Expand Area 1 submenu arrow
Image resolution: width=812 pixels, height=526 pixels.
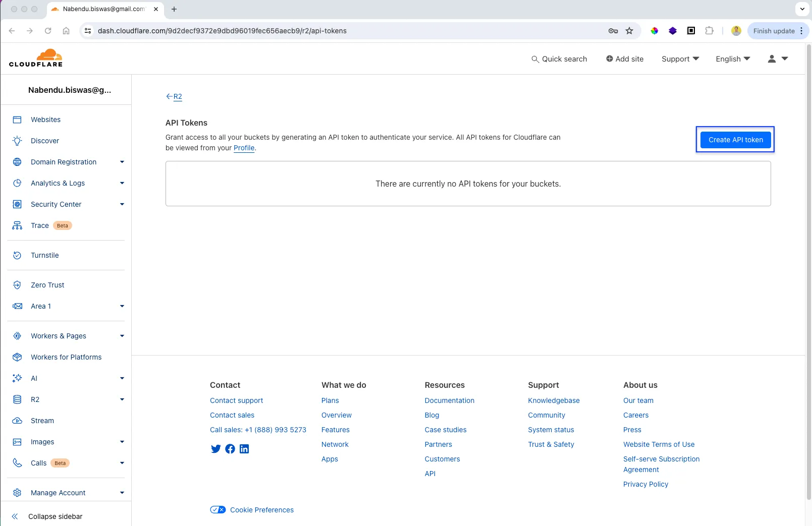(122, 306)
